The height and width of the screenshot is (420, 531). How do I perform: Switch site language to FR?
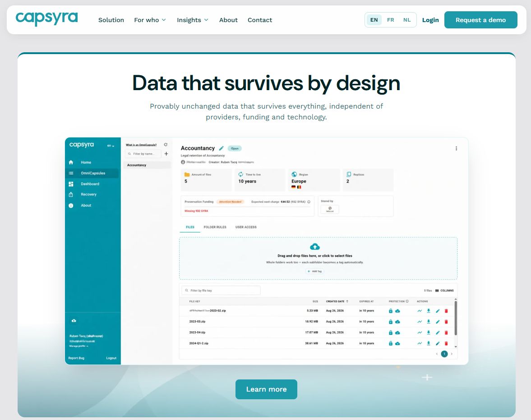click(x=390, y=20)
